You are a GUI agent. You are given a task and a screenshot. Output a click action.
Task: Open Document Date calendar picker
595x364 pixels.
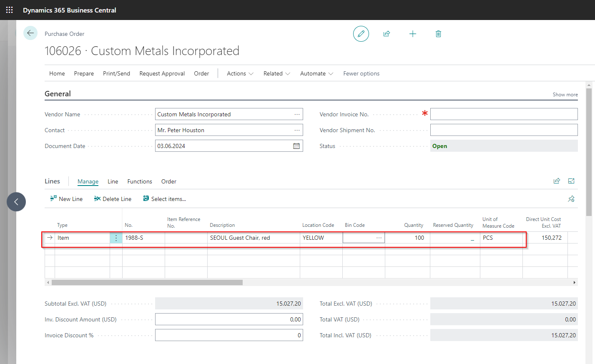[x=296, y=146]
